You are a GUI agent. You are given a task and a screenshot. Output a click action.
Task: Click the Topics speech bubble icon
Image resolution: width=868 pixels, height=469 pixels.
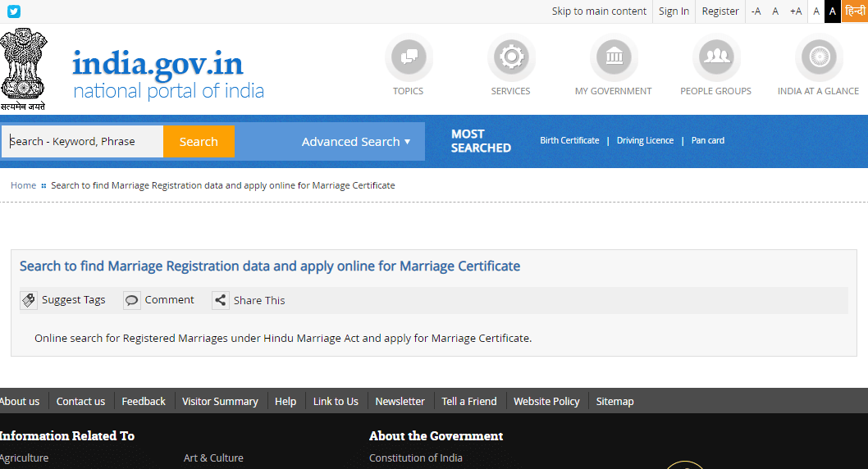click(409, 57)
